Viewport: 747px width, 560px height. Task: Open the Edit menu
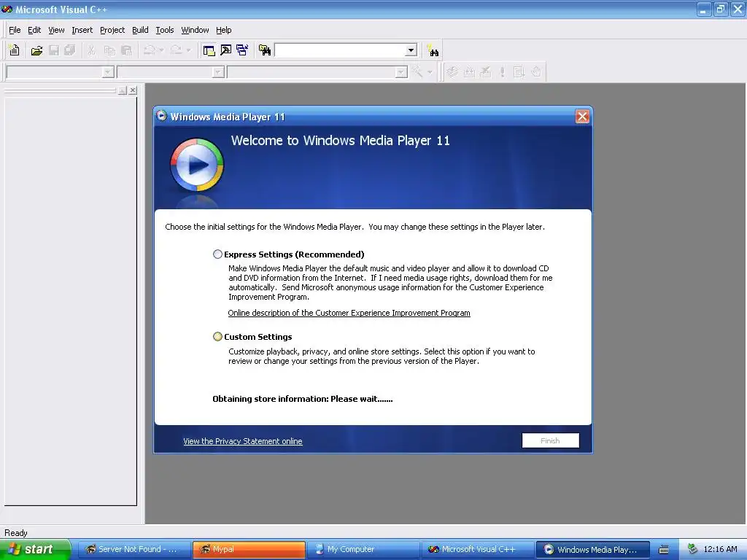click(x=34, y=30)
